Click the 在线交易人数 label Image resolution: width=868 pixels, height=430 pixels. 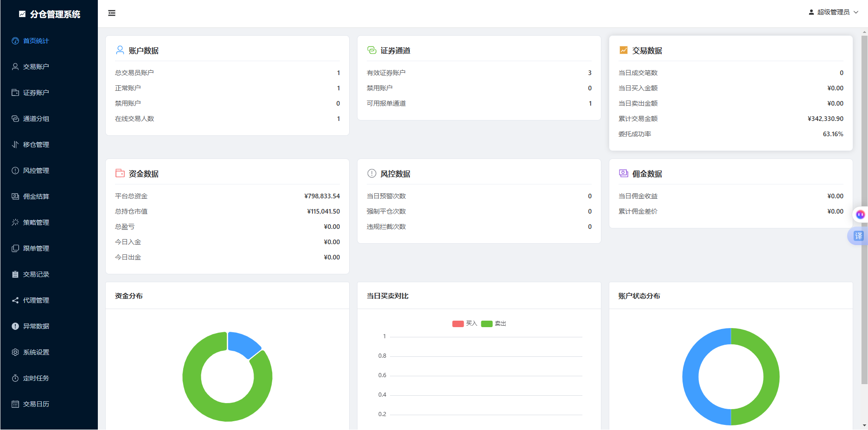(134, 119)
